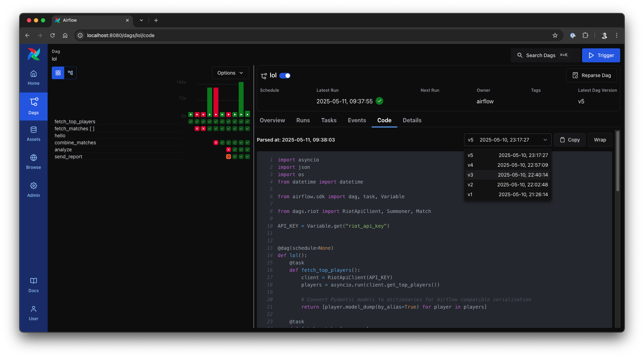Click the Trigger button
Screen dimensions: 644x358
pyautogui.click(x=601, y=55)
